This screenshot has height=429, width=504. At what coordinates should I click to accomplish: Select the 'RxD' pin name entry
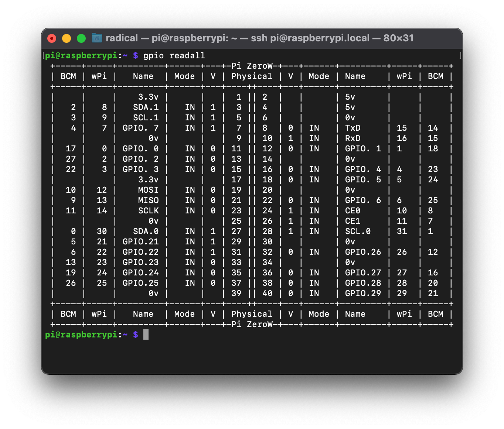(353, 138)
